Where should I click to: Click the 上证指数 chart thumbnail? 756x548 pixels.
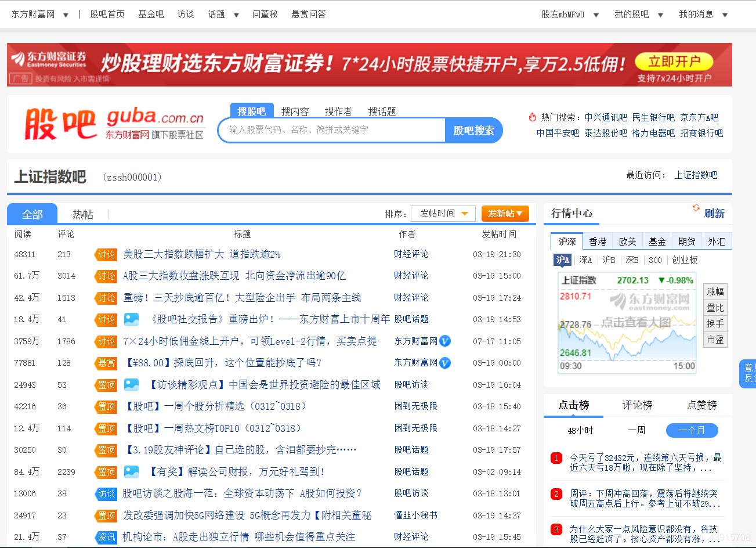[627, 323]
